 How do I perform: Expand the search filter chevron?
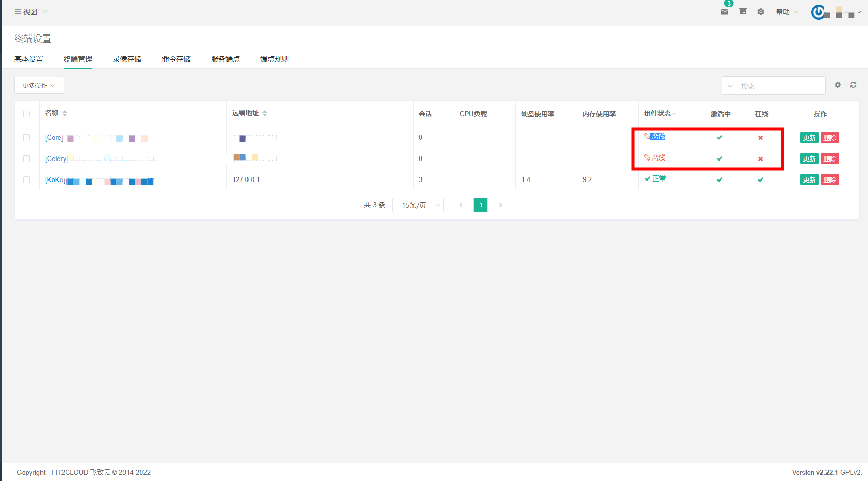click(x=730, y=86)
